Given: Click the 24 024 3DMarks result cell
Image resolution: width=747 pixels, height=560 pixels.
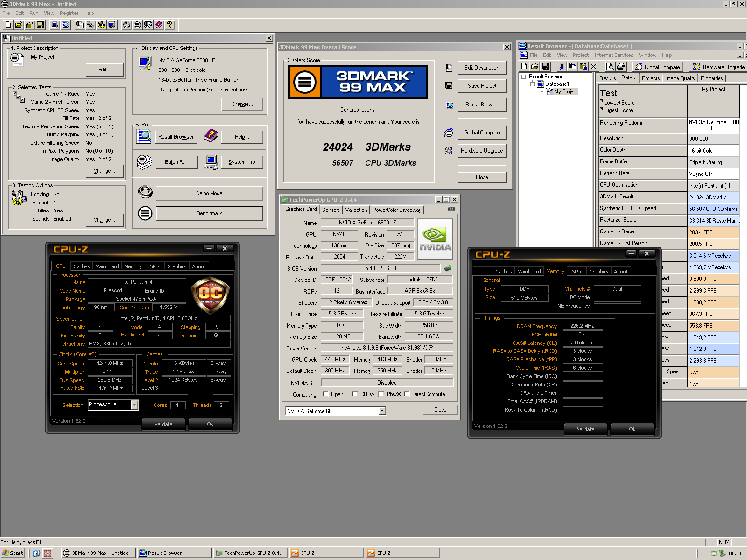Looking at the screenshot, I should tap(713, 197).
